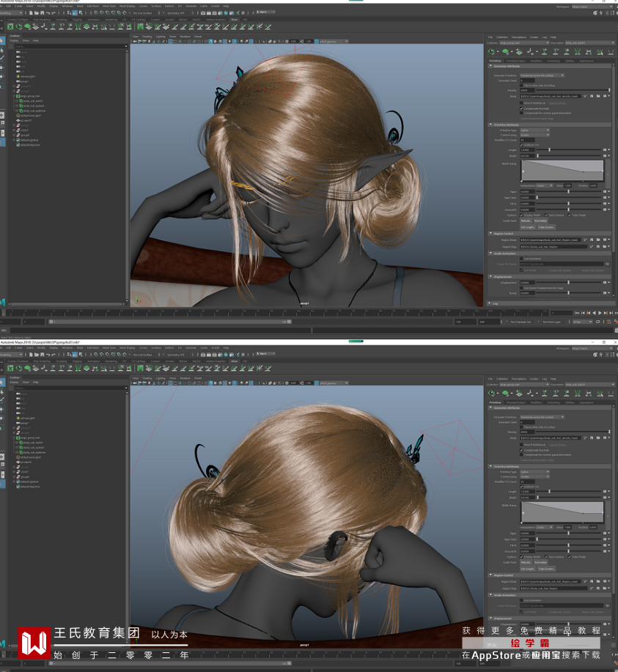Click save icon beside Mask field, upper window
Image resolution: width=618 pixels, height=672 pixels.
tap(592, 97)
